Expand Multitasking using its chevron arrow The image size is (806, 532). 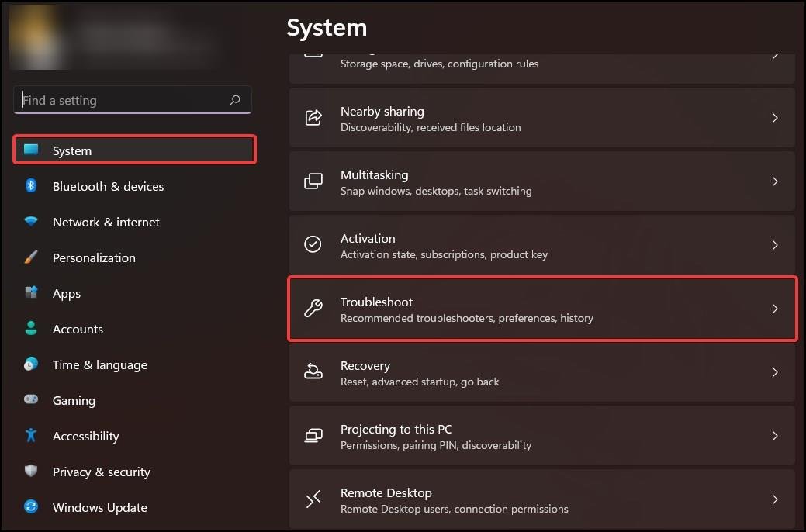coord(775,181)
